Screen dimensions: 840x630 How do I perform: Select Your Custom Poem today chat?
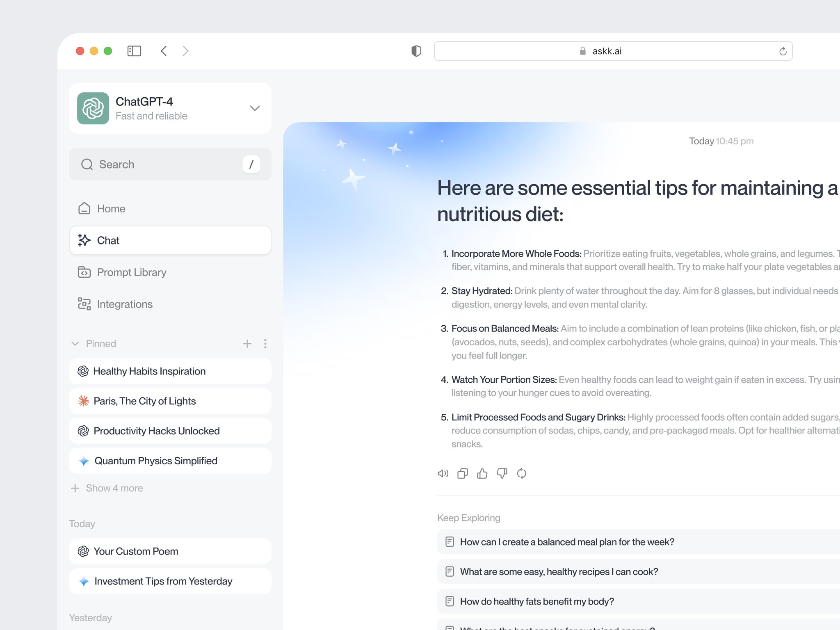click(170, 550)
